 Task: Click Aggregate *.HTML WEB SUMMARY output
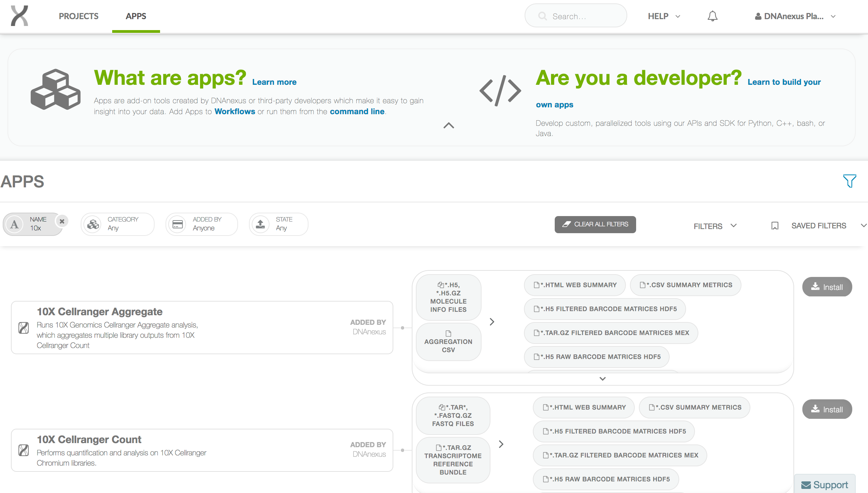click(575, 285)
